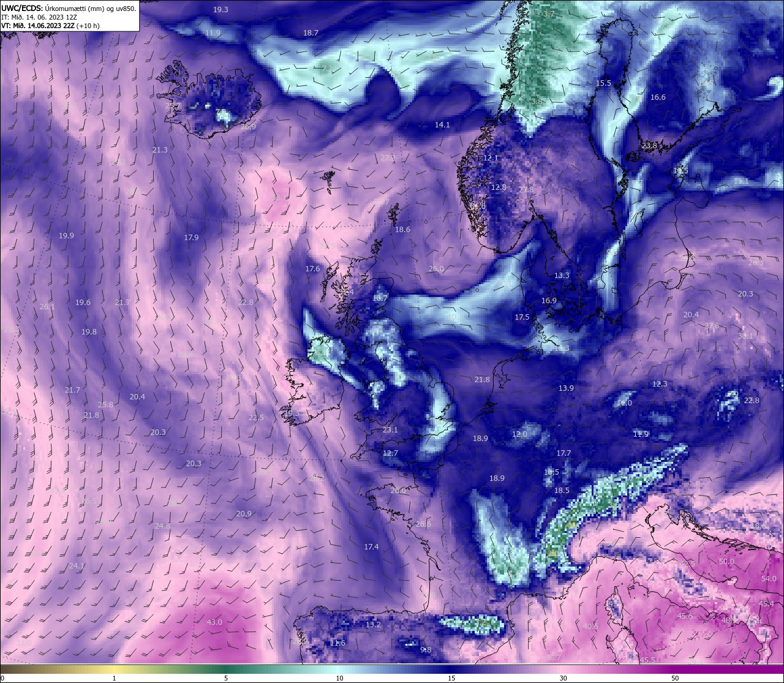Click the value label '19.9'
This screenshot has height=683, width=784.
[x=66, y=236]
